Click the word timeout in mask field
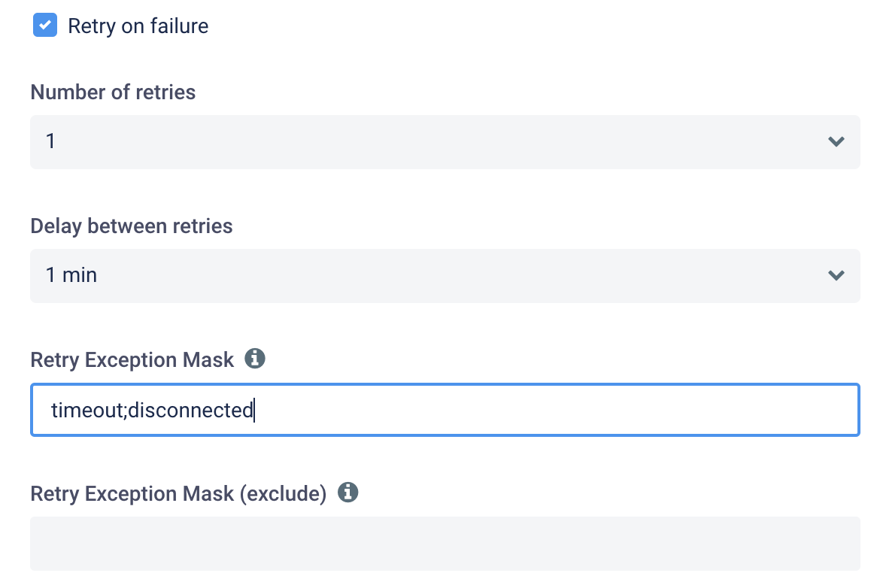The width and height of the screenshot is (877, 588). tap(87, 411)
